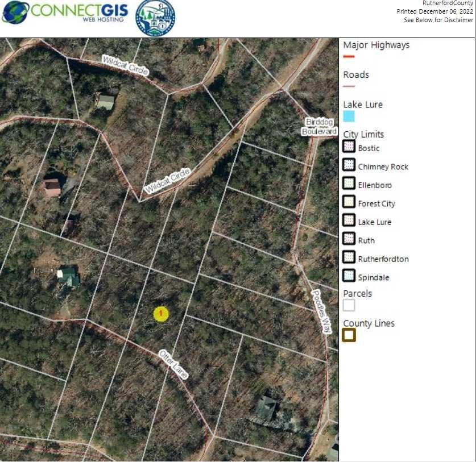Click the Chimney Rock legend icon
This screenshot has height=462, width=476.
349,167
